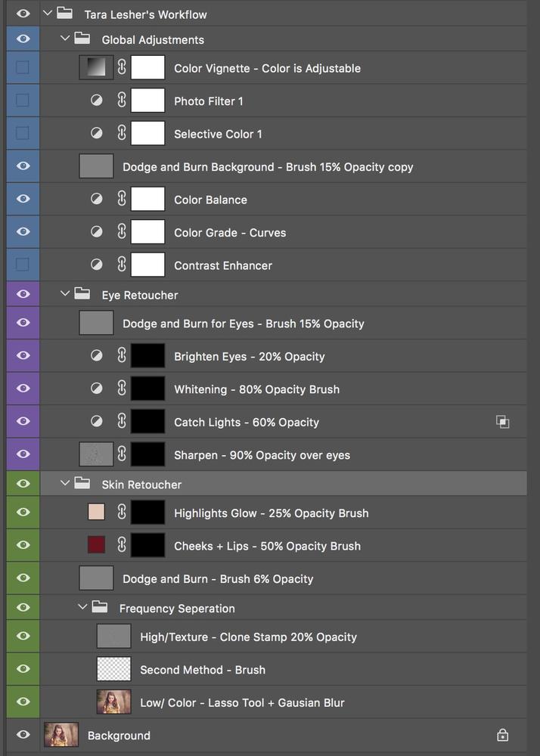Image resolution: width=540 pixels, height=756 pixels.
Task: Enable visibility of Contrast Enhancer layer
Action: click(23, 264)
